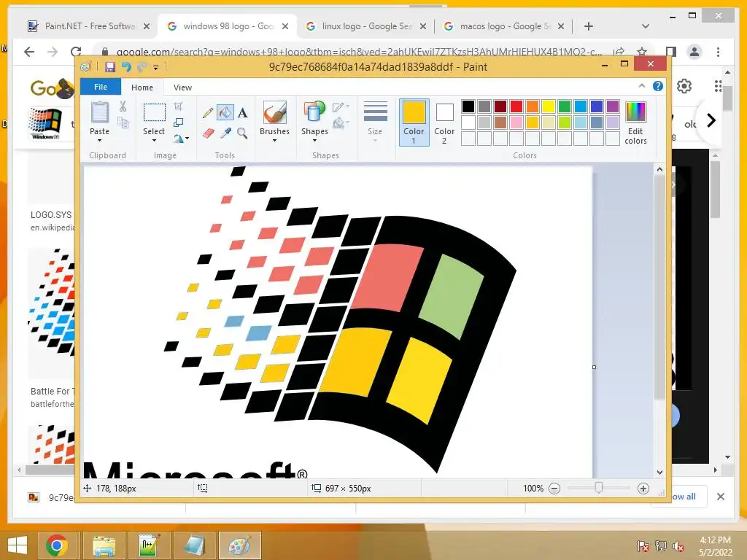
Task: Click the Undo arrow in Paint title bar
Action: pyautogui.click(x=126, y=66)
